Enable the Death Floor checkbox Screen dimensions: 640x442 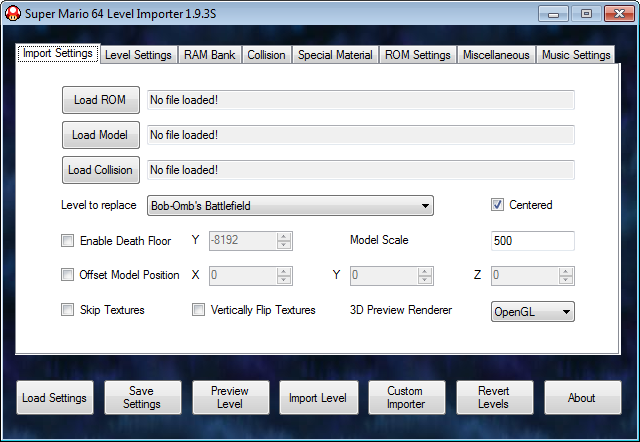68,241
